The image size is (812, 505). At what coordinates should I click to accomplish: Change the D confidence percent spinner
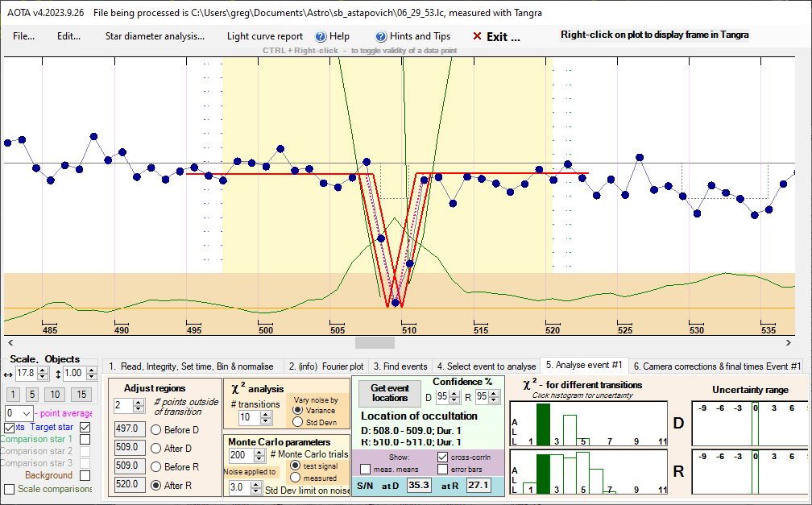(451, 396)
